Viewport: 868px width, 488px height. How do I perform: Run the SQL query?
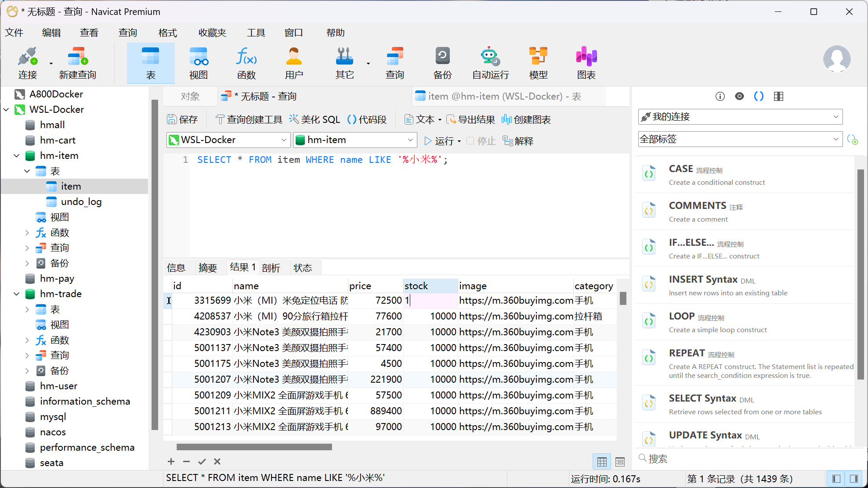439,141
